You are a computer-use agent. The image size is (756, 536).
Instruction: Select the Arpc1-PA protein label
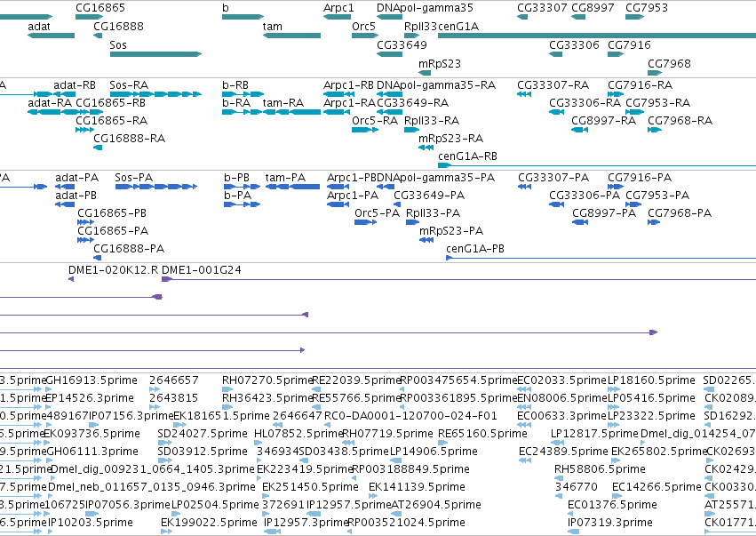coord(353,196)
